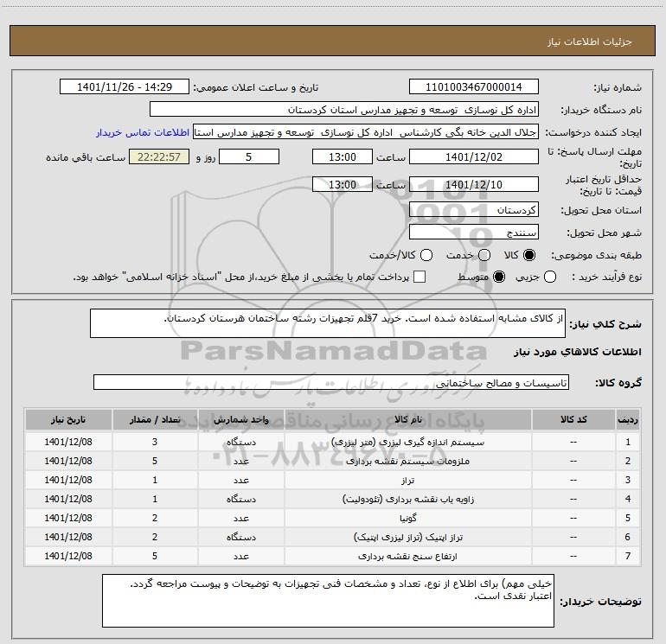
Task: Click the goods group field تاسیسات و مصالح ساختمانی
Action: [x=331, y=382]
